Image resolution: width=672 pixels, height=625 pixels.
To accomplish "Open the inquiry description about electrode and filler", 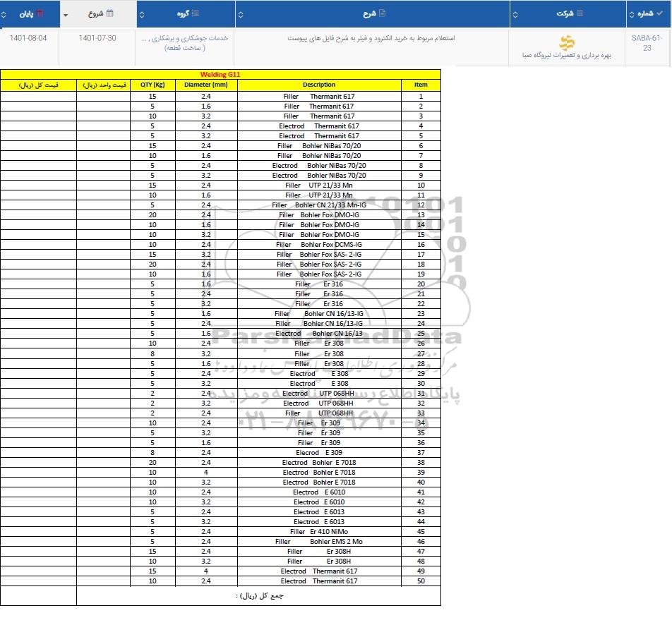I will tap(371, 38).
